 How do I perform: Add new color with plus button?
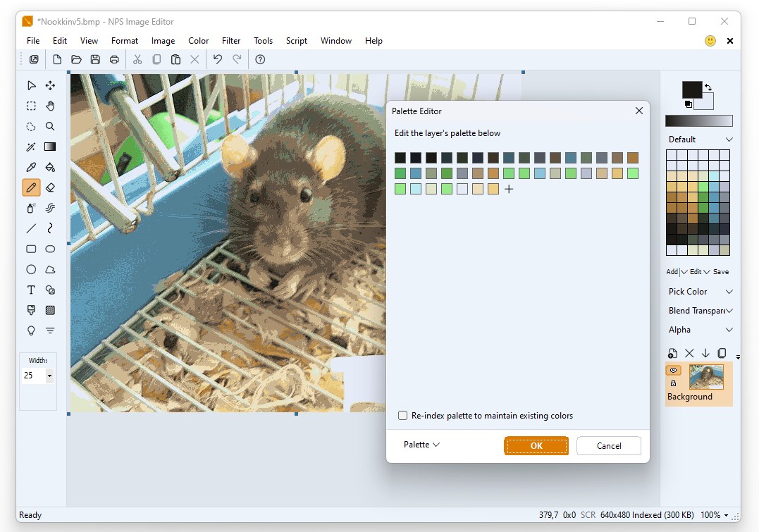point(509,190)
